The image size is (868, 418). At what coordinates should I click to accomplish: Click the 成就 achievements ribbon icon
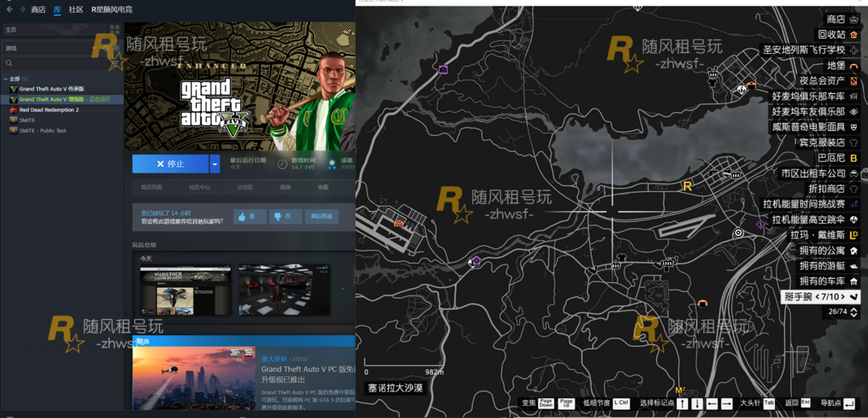[x=332, y=164]
